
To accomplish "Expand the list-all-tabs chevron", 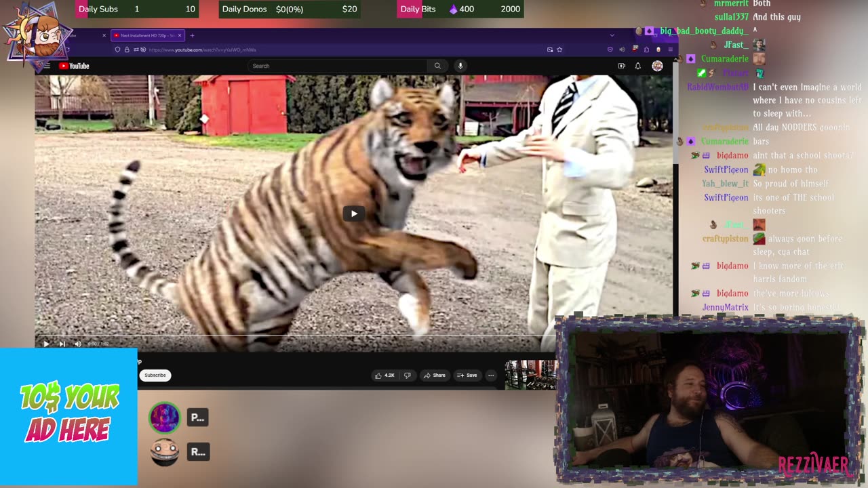I will 612,35.
